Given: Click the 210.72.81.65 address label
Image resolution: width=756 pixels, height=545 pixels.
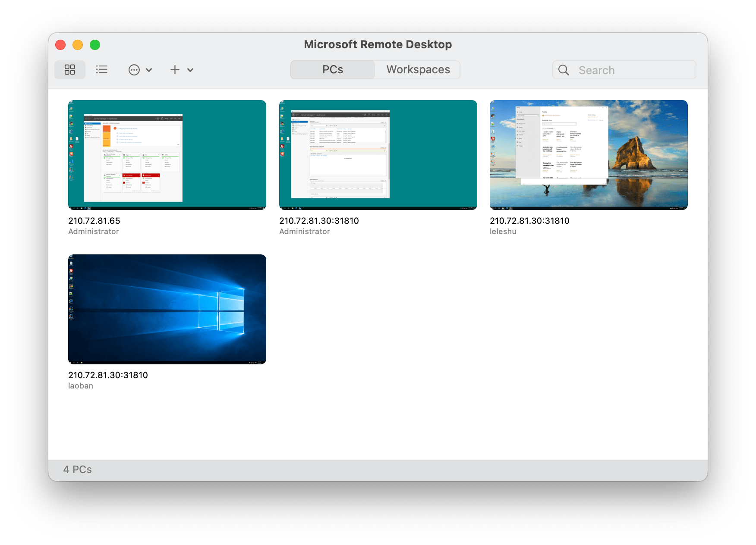Looking at the screenshot, I should (94, 221).
